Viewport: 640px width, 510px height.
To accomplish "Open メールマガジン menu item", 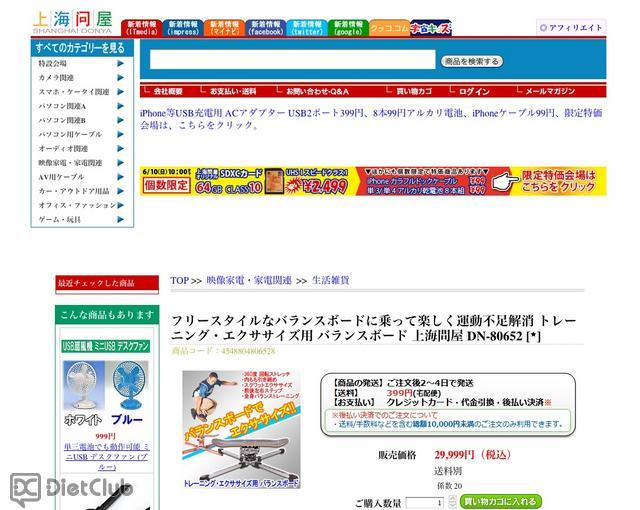I will click(x=550, y=91).
